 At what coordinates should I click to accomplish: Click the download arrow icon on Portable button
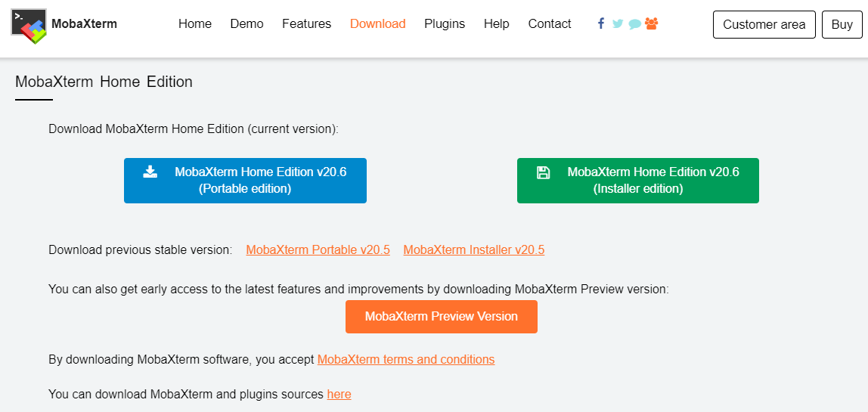[150, 172]
